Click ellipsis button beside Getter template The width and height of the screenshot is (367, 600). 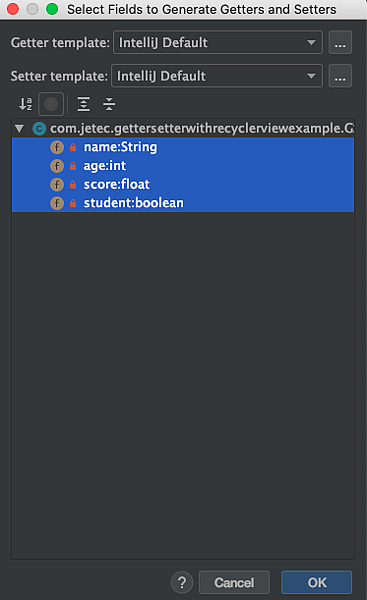tap(340, 42)
